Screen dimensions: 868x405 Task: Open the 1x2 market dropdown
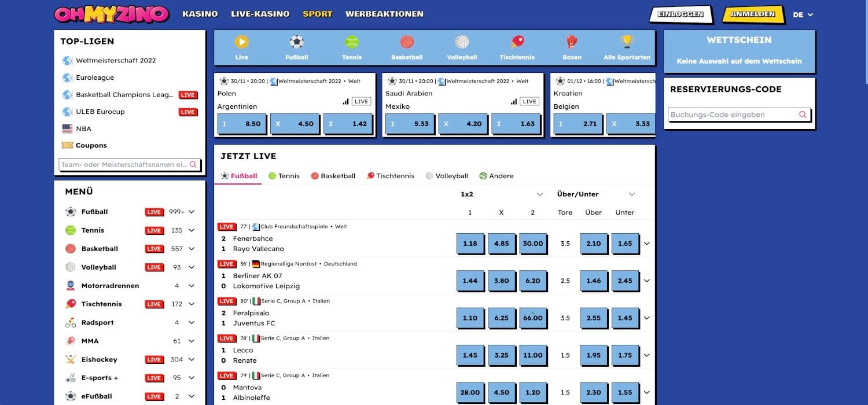coord(539,194)
